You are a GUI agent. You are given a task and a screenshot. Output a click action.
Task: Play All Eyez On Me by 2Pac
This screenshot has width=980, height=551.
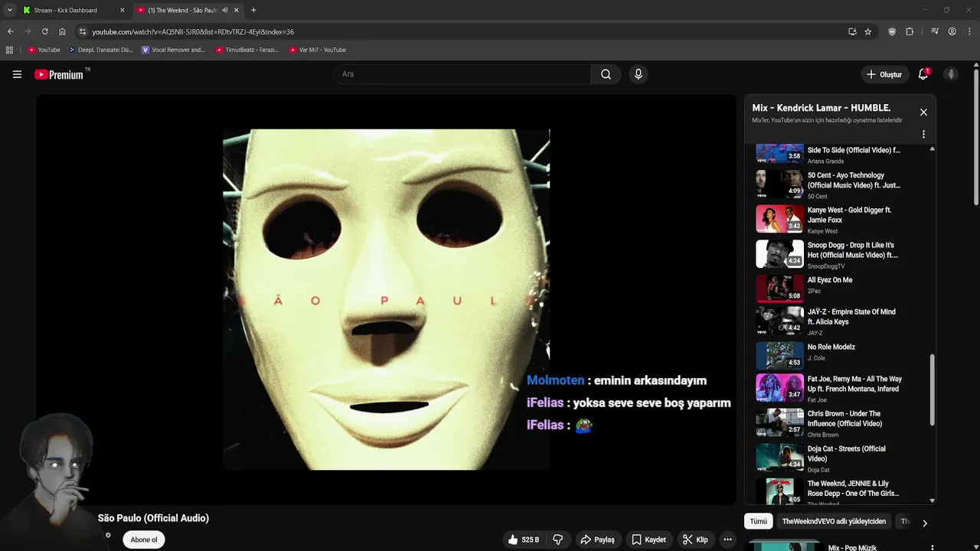point(841,289)
